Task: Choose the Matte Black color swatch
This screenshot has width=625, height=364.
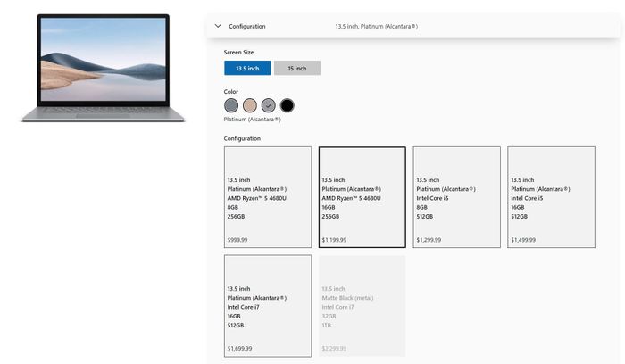Action: [287, 105]
